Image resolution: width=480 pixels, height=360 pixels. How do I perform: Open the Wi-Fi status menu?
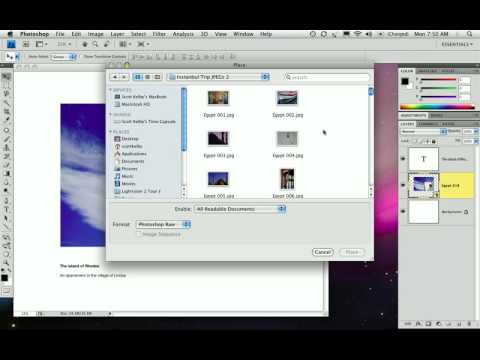(x=357, y=34)
